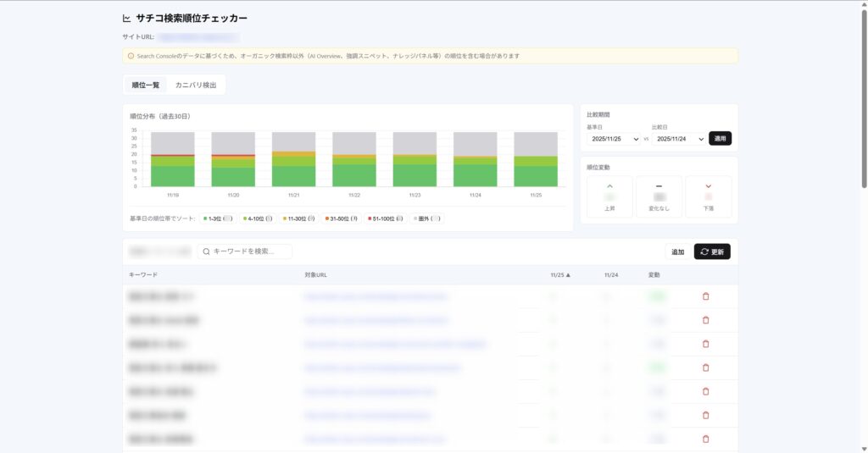Screen dimensions: 868x453
Task: Click the trash icon on the sixth row
Action: coord(706,416)
